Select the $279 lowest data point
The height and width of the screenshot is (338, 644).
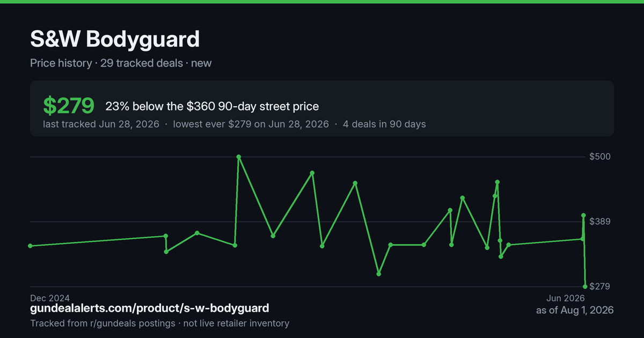(585, 286)
